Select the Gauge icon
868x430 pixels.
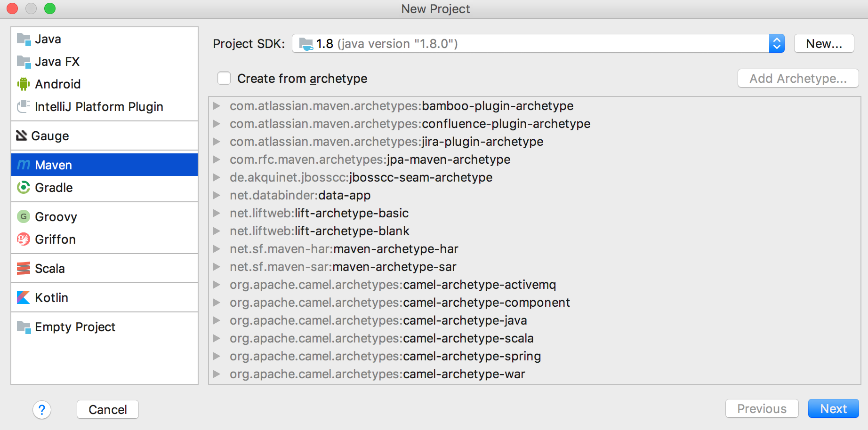tap(22, 136)
